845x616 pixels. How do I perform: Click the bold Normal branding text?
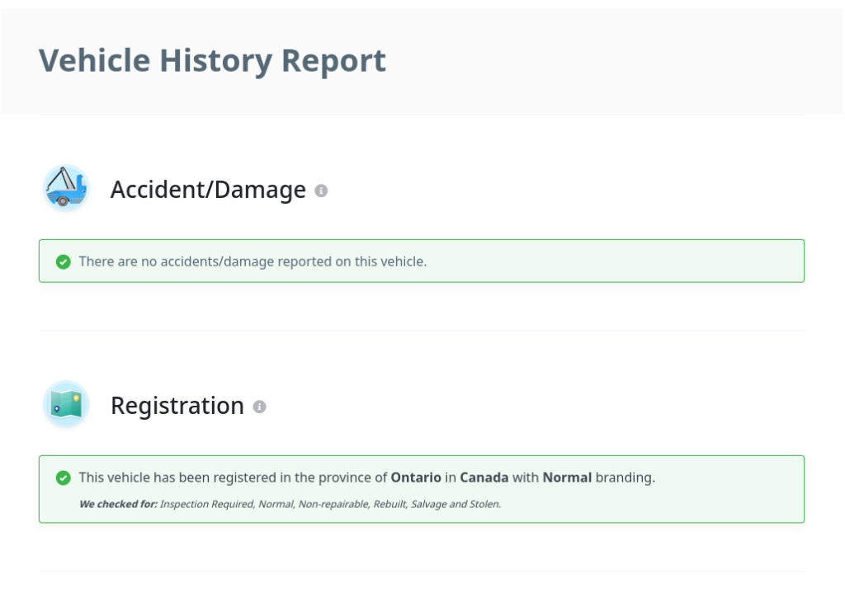coord(567,477)
